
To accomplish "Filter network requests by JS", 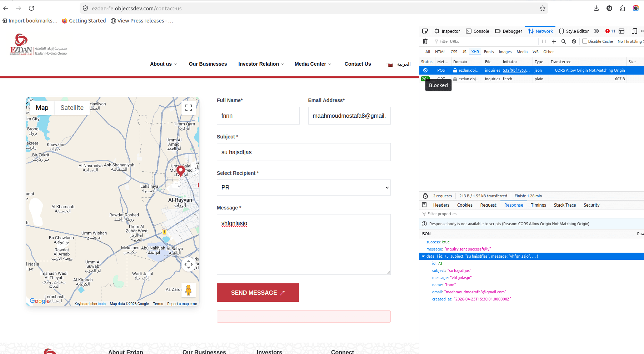I will pos(464,52).
